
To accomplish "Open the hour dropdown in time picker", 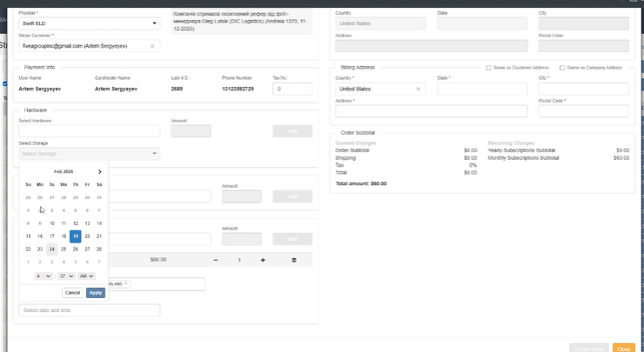I will [x=44, y=276].
